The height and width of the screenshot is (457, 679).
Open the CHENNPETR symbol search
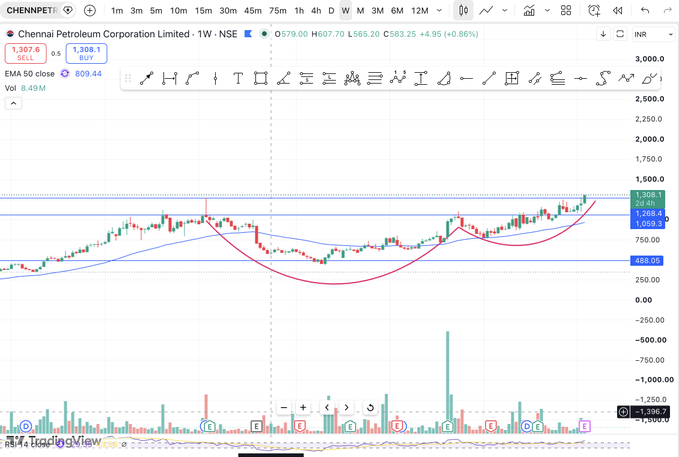click(32, 10)
